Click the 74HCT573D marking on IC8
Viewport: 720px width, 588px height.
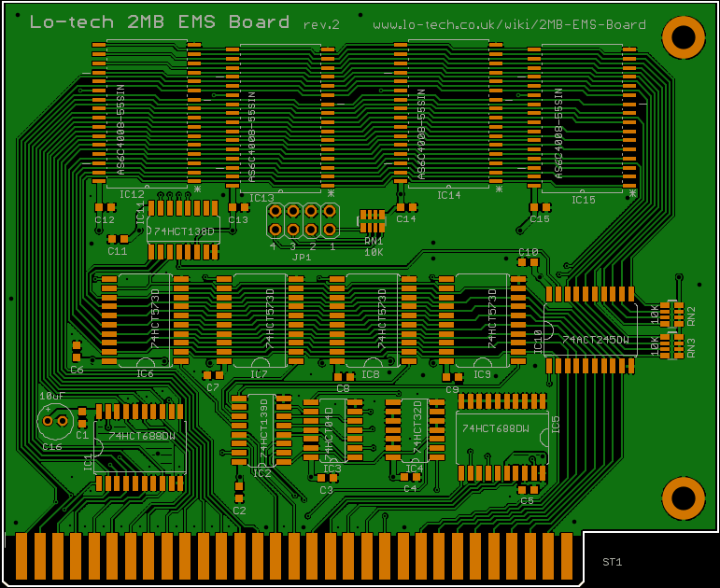tap(382, 318)
